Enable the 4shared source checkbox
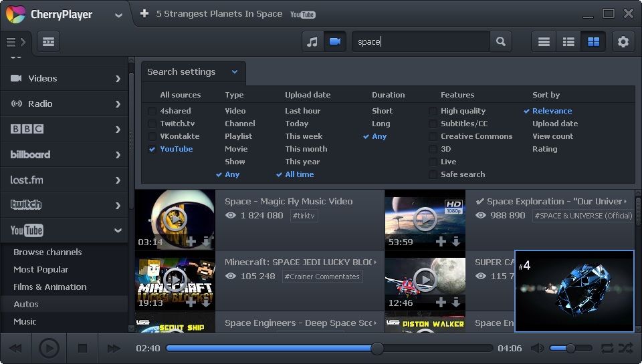This screenshot has height=364, width=642. point(152,111)
